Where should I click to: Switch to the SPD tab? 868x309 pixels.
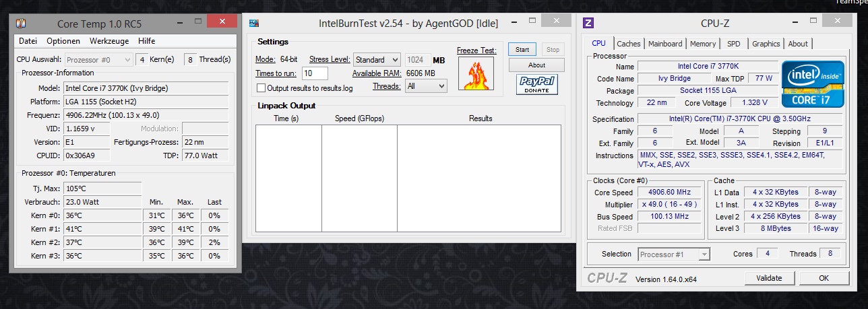(734, 44)
